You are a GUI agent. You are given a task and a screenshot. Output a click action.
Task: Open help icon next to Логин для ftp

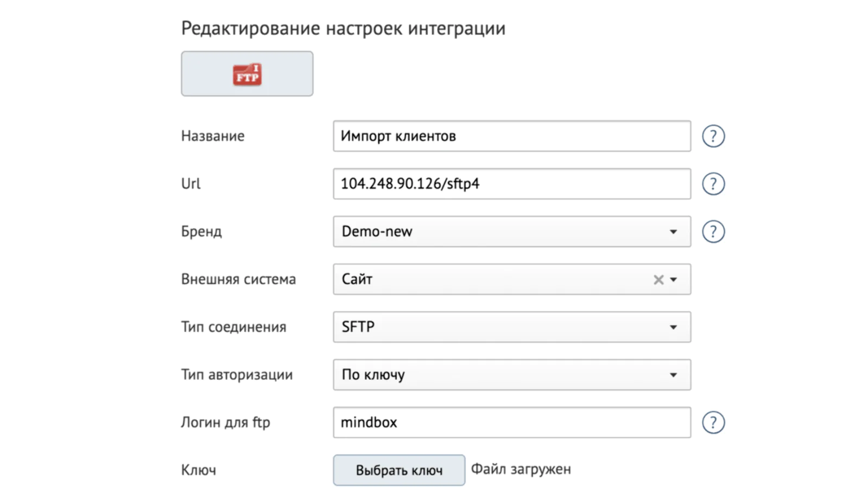coord(713,423)
